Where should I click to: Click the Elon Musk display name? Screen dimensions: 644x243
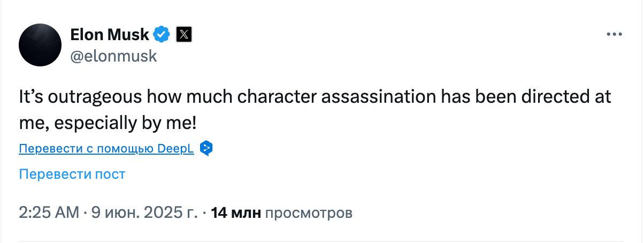tap(110, 35)
